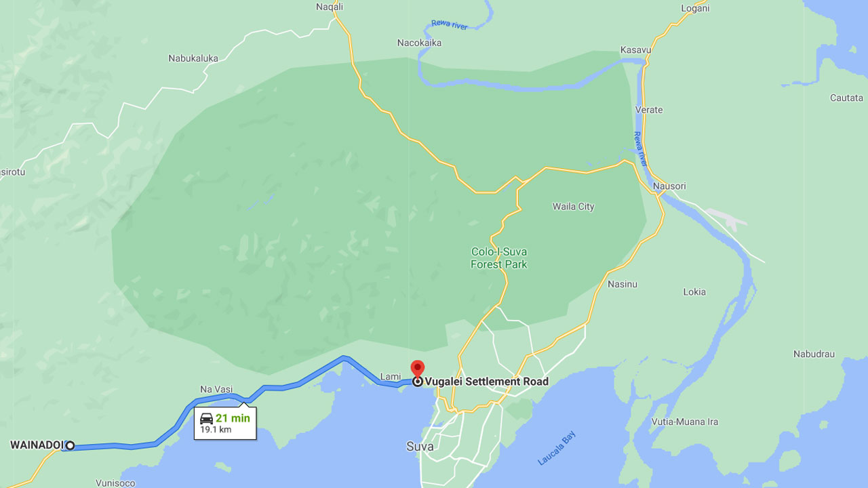
Task: Select the Vutia-Muana Ira label
Action: [x=684, y=422]
